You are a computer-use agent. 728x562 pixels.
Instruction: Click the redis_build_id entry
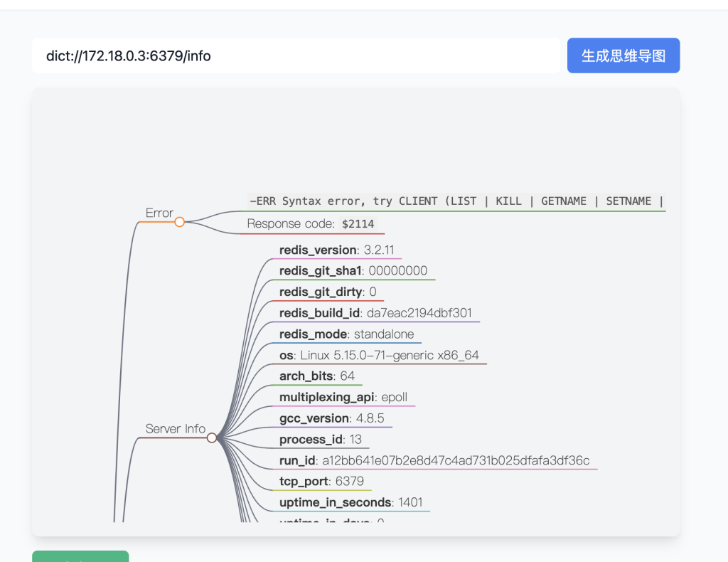click(x=375, y=313)
